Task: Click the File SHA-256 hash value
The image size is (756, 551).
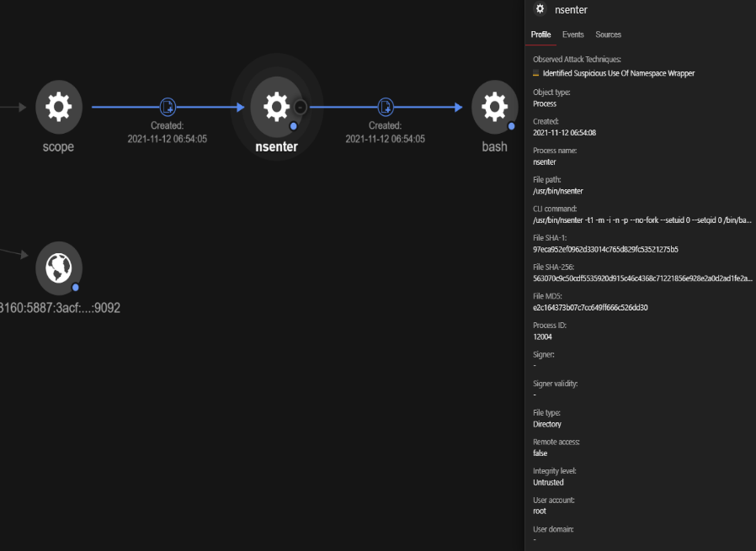Action: point(642,278)
